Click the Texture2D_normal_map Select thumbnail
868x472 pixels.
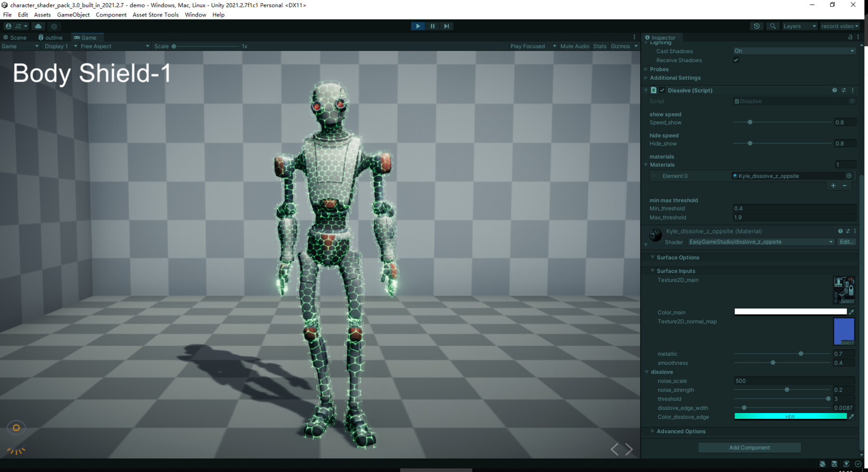coord(843,332)
